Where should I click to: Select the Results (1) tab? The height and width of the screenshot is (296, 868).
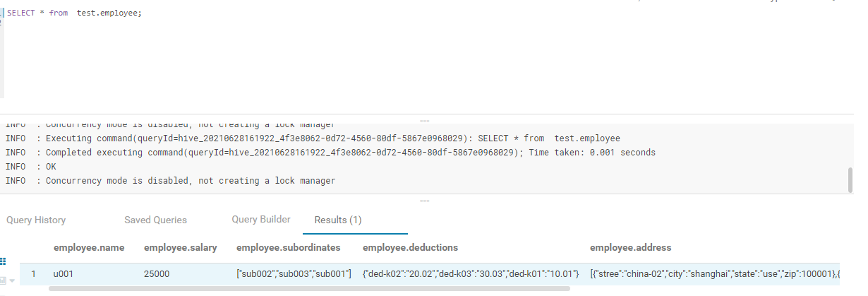[x=338, y=220]
